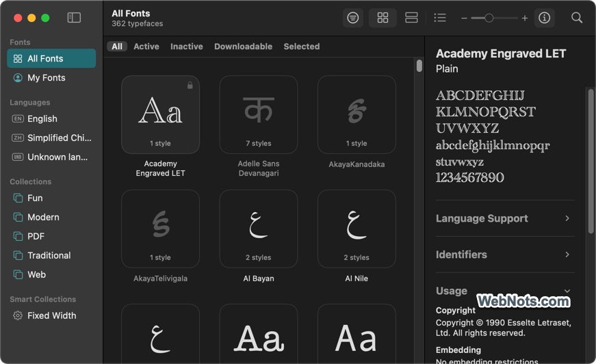Select the AkayaKanadaka font card
The image size is (596, 364).
coord(357,115)
